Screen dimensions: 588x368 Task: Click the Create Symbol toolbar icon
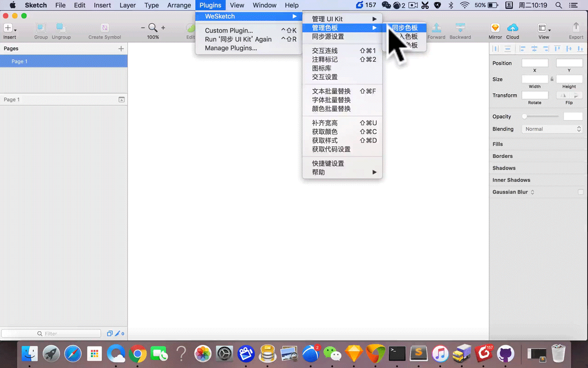[105, 28]
